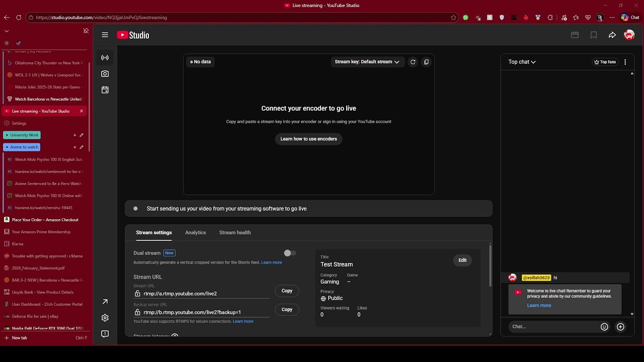Open Learn more link about RTMPS
The image size is (644, 362).
(243, 321)
